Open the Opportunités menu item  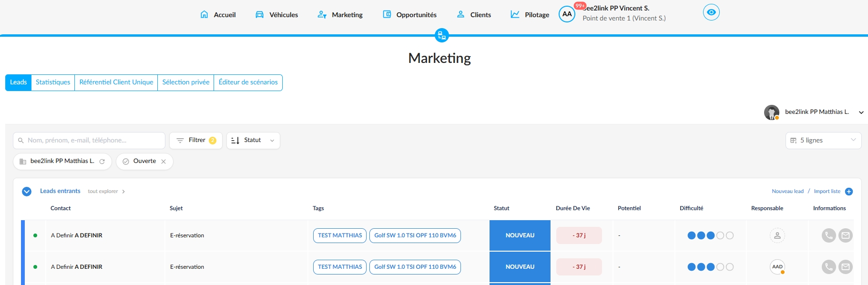(x=409, y=15)
